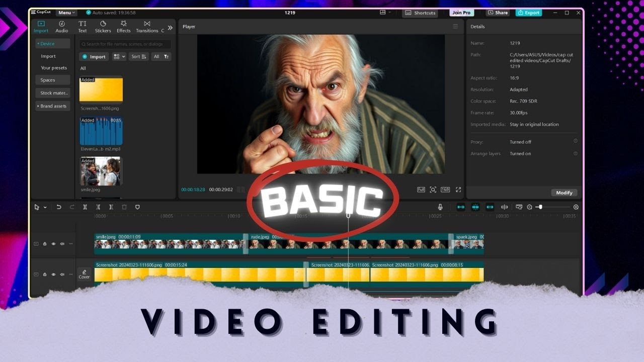Toggle clip linkage
Image resolution: width=644 pixels, height=362 pixels.
click(490, 207)
